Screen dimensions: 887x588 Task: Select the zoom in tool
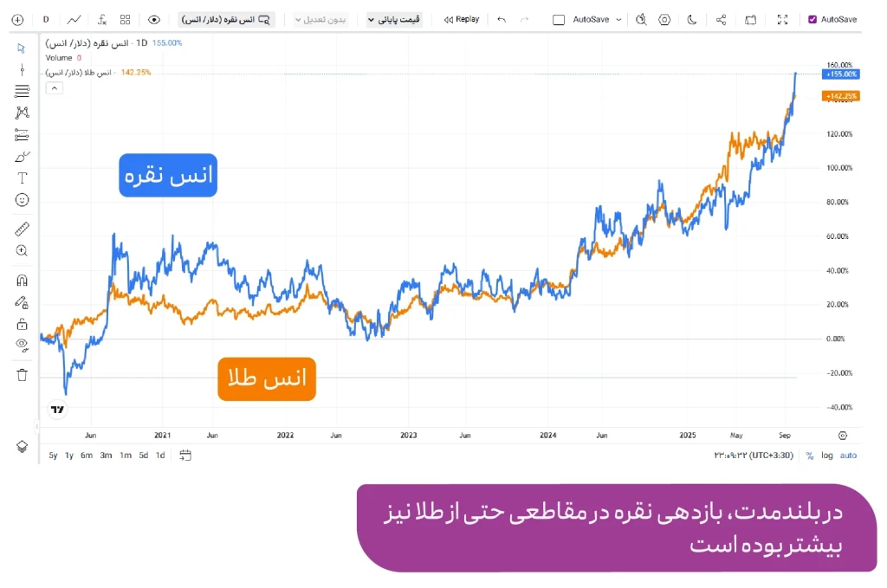[23, 251]
